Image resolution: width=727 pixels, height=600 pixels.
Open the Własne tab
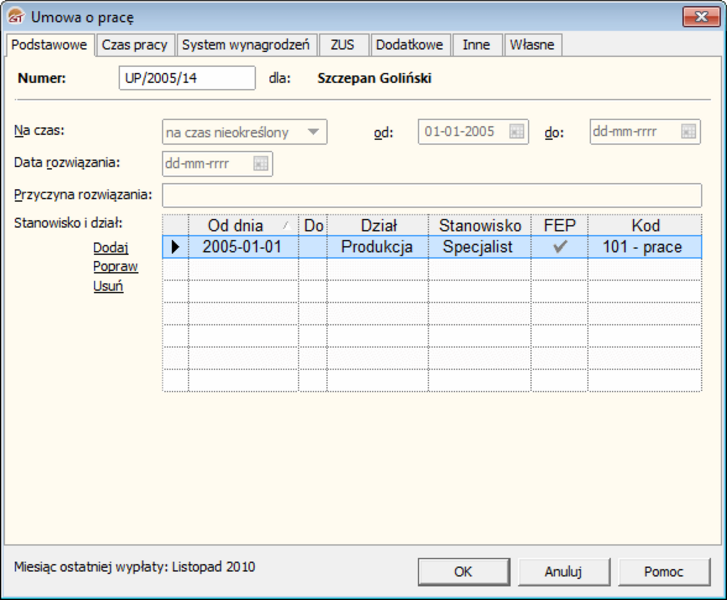tap(531, 45)
